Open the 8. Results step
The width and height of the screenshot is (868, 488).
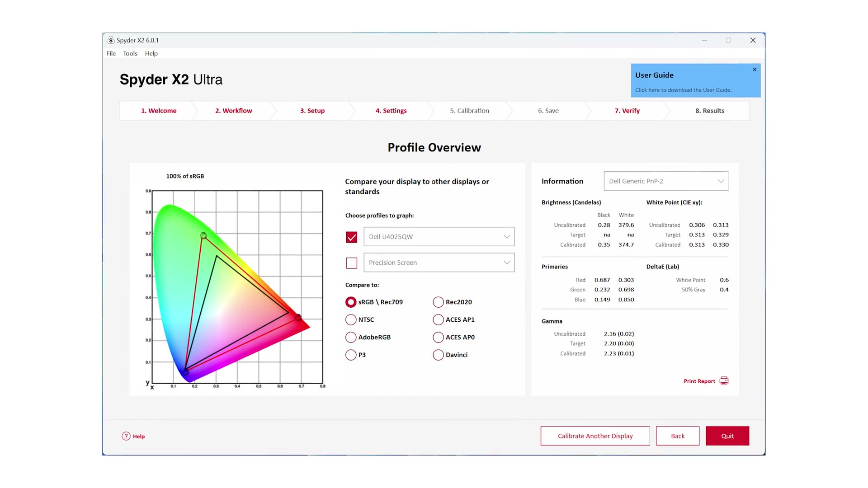710,111
